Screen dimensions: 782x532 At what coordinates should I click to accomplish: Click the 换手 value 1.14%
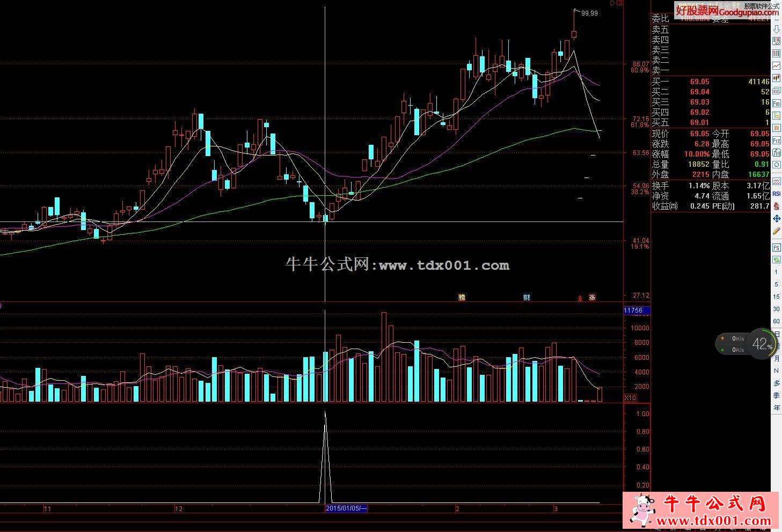pyautogui.click(x=698, y=186)
